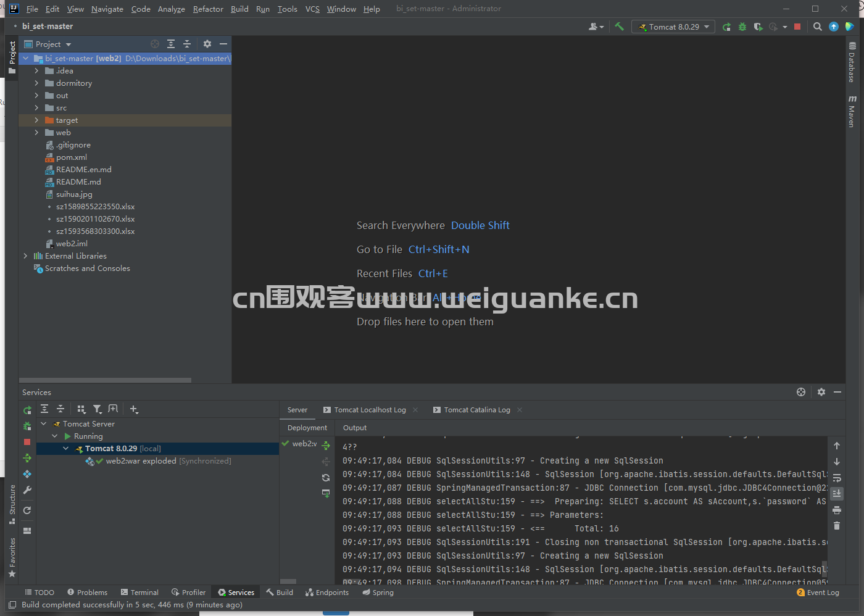The image size is (864, 616).
Task: Open the Profiler tool window
Action: point(188,593)
